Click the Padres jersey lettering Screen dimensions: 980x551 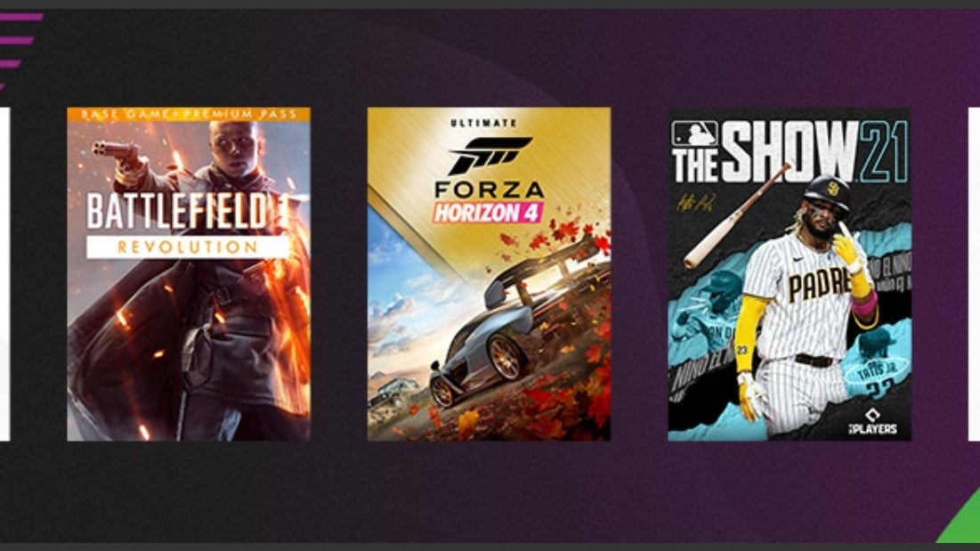click(x=820, y=285)
